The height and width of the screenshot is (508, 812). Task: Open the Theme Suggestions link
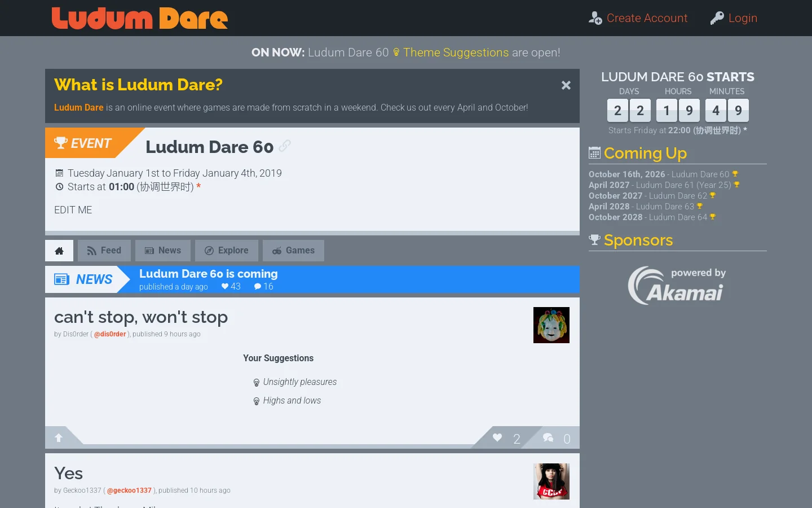click(456, 52)
